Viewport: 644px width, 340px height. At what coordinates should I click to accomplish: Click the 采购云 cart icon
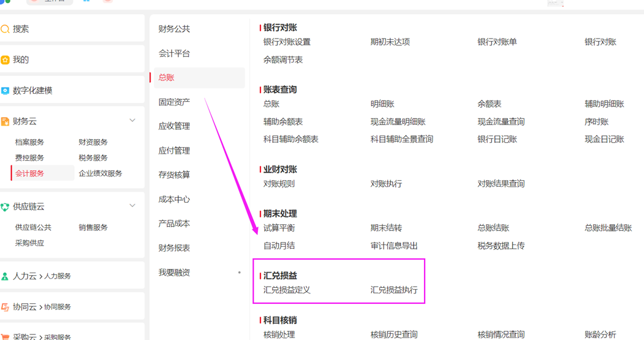5,337
